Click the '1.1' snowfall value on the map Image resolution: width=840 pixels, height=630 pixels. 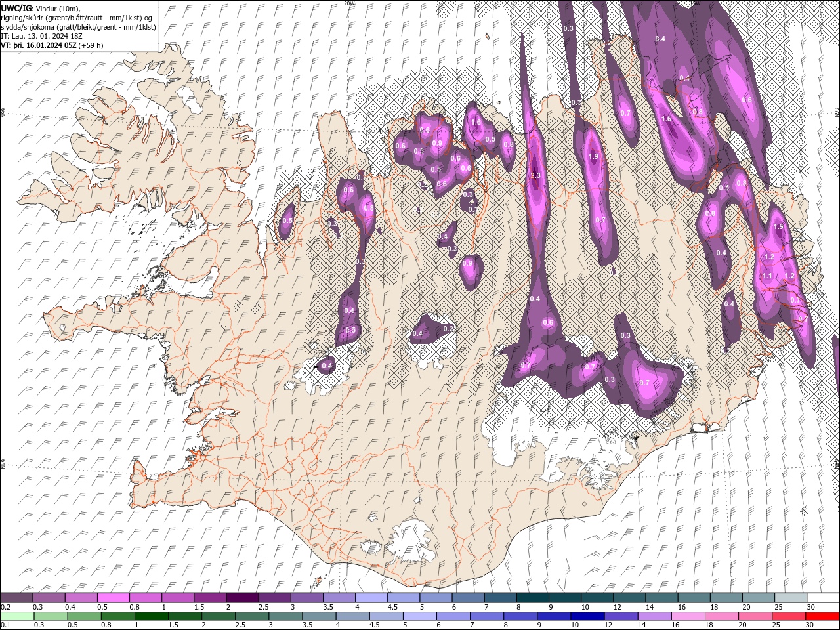coord(767,276)
